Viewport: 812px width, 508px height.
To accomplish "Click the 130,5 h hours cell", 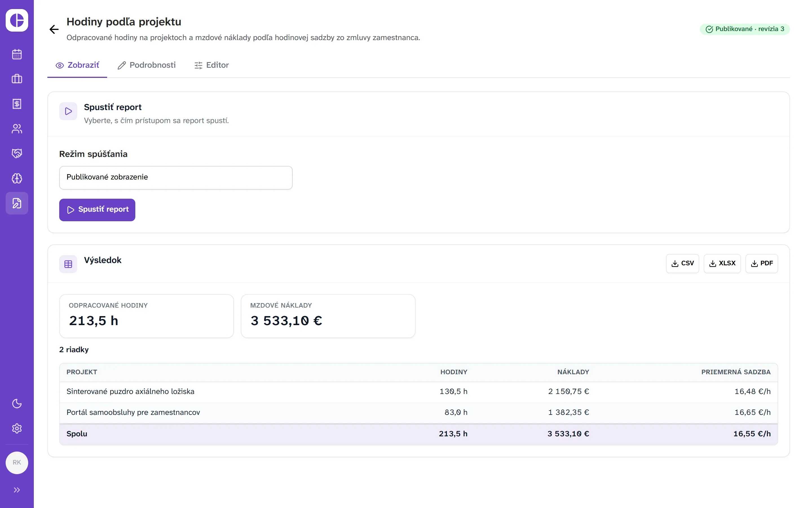I will (x=453, y=392).
